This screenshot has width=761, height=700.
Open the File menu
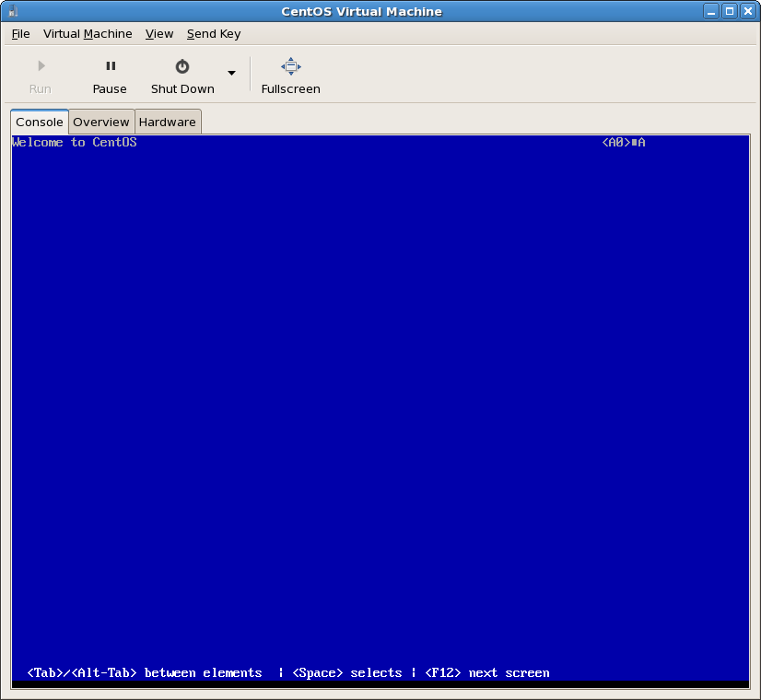pos(21,34)
